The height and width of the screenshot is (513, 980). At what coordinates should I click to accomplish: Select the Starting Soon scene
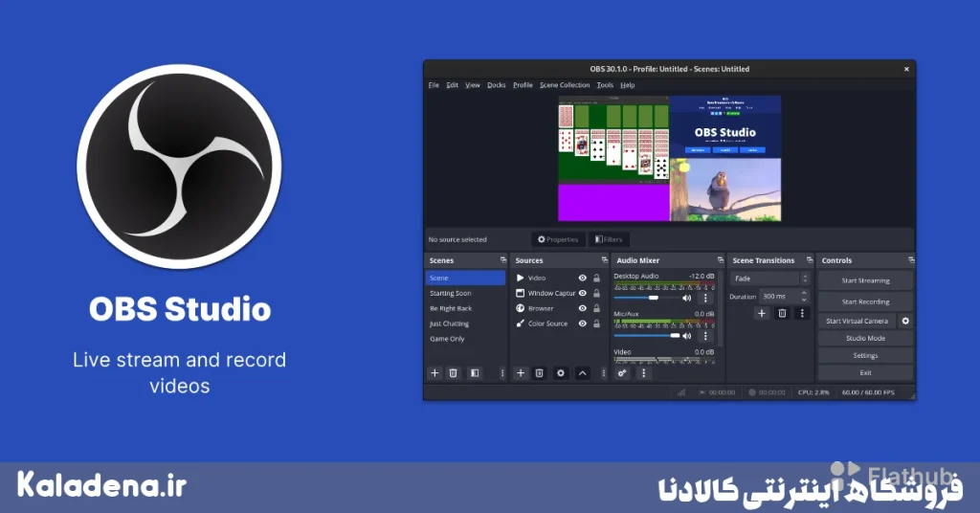point(465,293)
